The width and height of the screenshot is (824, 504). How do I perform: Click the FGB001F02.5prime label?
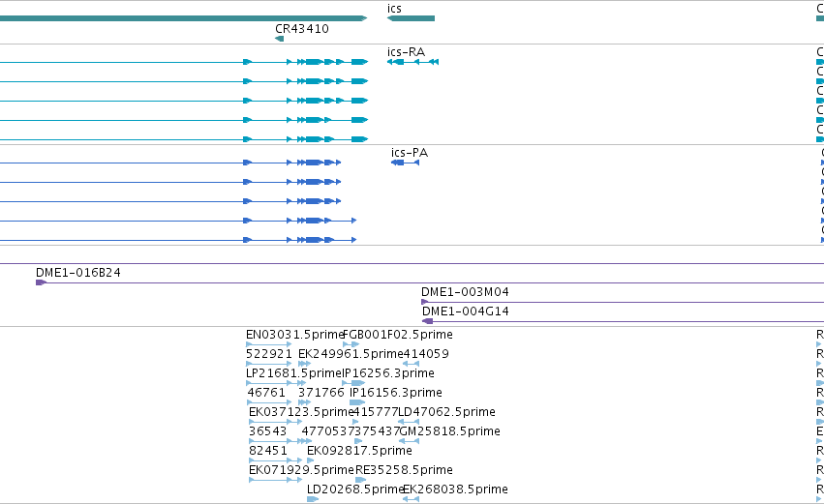pyautogui.click(x=398, y=335)
